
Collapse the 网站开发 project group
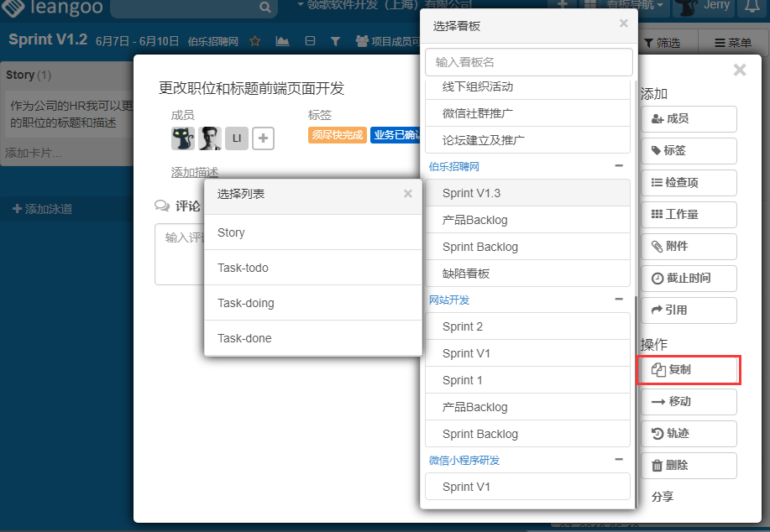point(619,300)
